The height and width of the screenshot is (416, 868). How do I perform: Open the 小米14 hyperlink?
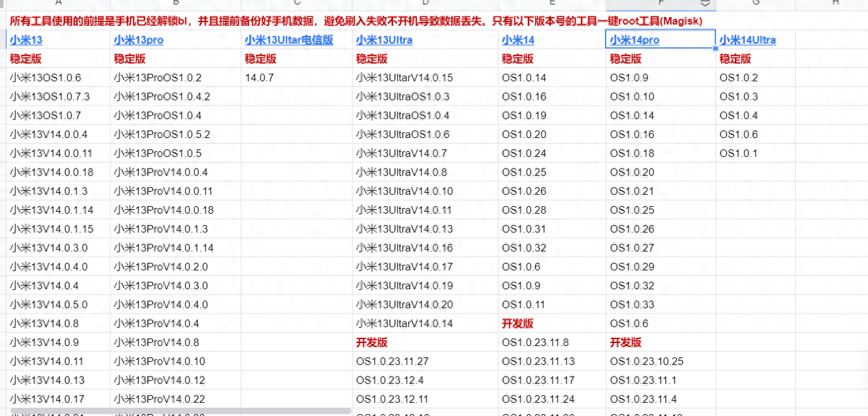[x=518, y=40]
